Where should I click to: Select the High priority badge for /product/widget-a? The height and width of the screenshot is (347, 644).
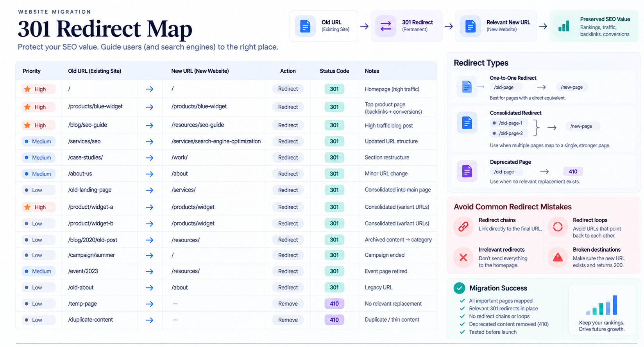pos(38,207)
